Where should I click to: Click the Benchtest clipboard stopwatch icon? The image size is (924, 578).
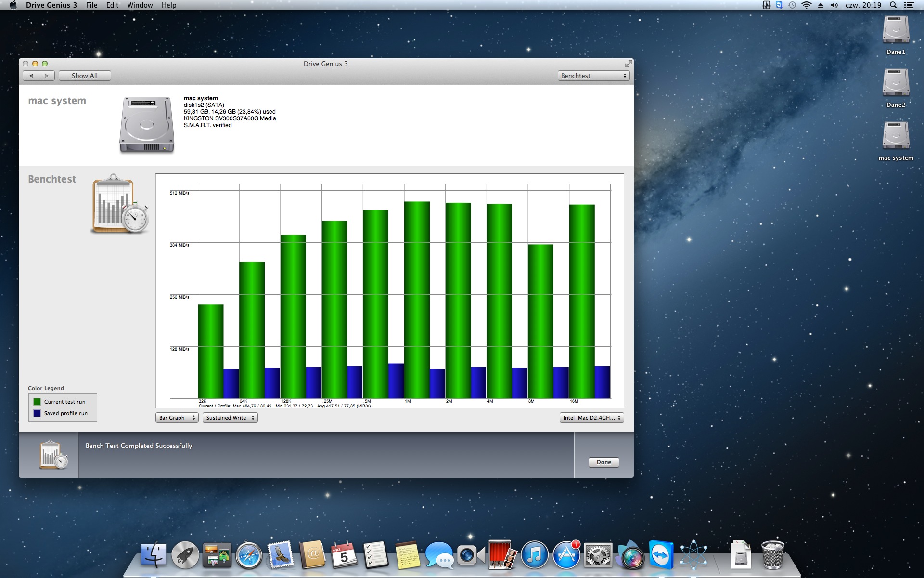click(x=120, y=204)
